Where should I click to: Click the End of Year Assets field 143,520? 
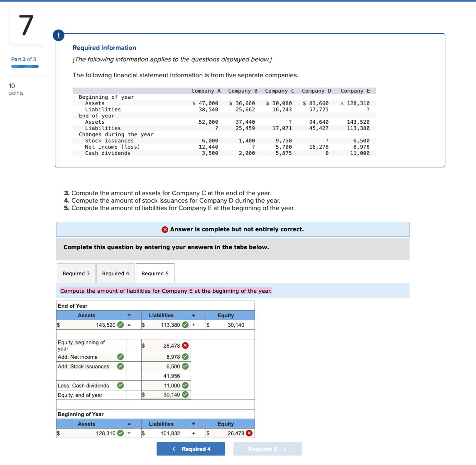point(91,325)
